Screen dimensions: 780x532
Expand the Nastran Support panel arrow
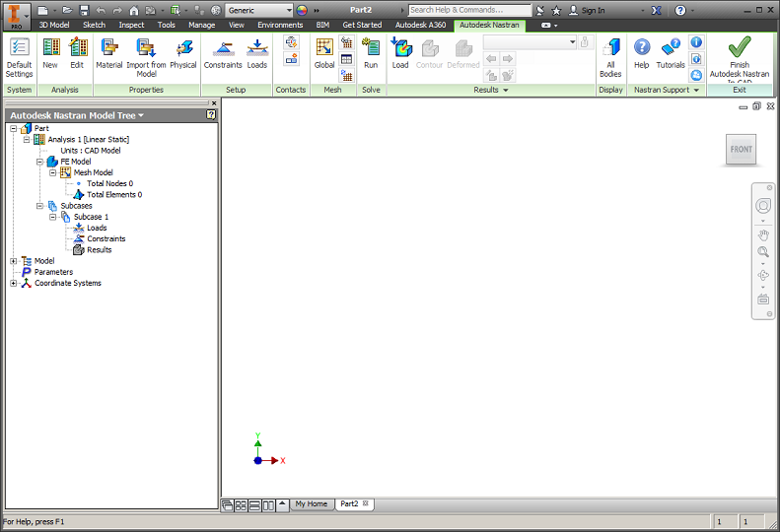pyautogui.click(x=696, y=90)
